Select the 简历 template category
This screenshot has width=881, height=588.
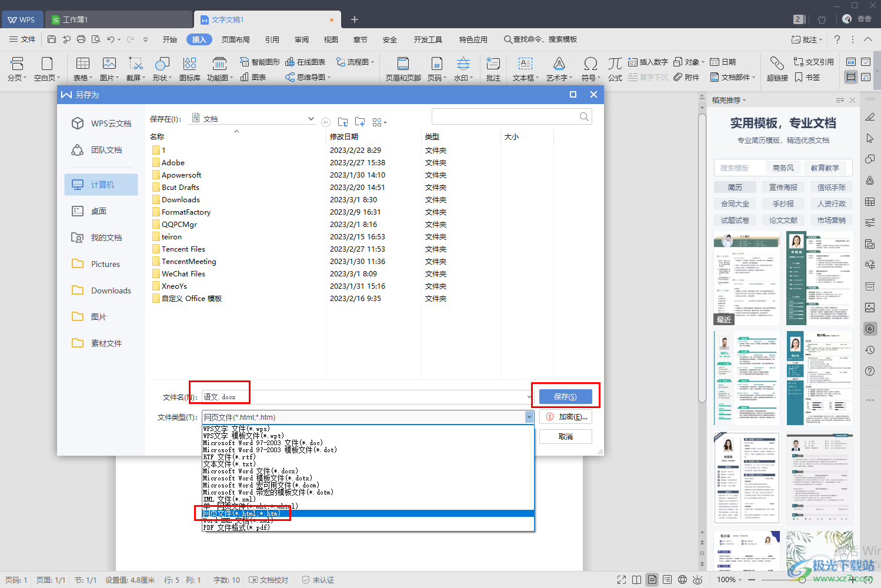[735, 187]
